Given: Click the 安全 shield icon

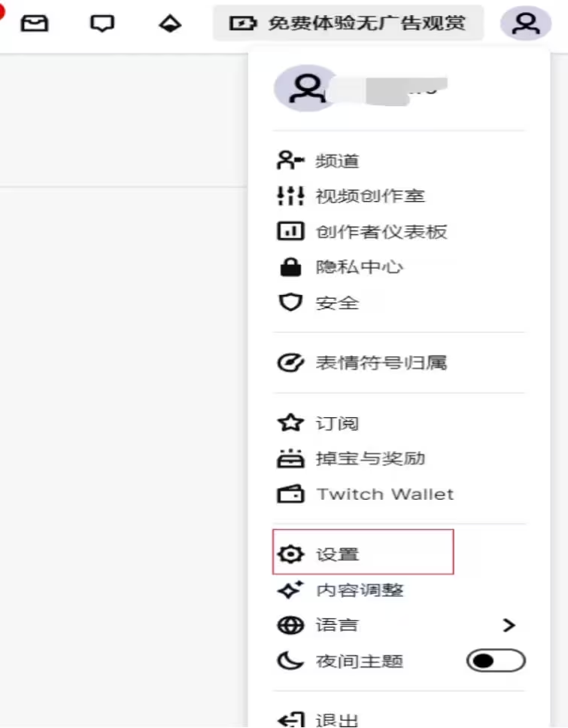Looking at the screenshot, I should coord(290,302).
